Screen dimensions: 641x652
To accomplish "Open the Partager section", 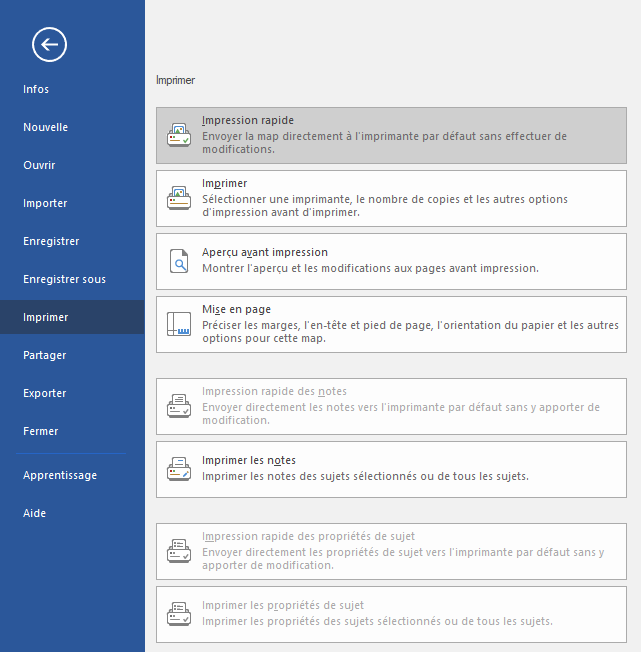I will coord(45,355).
